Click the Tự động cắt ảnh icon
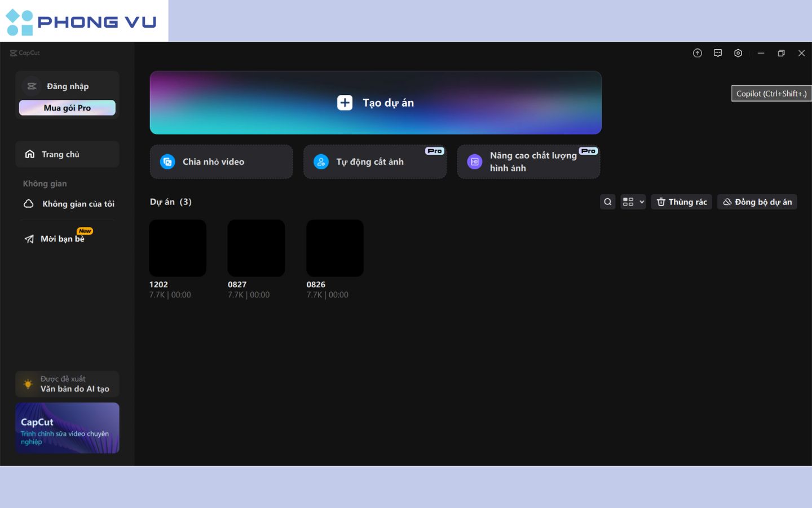812x508 pixels. tap(321, 162)
